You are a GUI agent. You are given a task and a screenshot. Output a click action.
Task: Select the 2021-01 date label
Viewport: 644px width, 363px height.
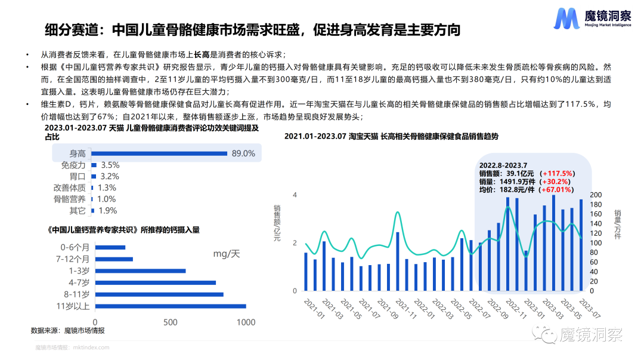click(x=315, y=309)
